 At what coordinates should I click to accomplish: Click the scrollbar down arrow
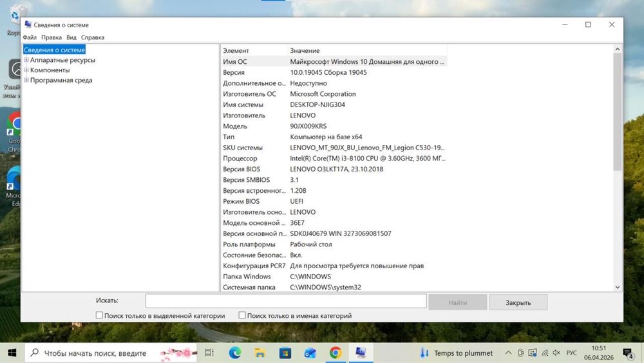(618, 288)
